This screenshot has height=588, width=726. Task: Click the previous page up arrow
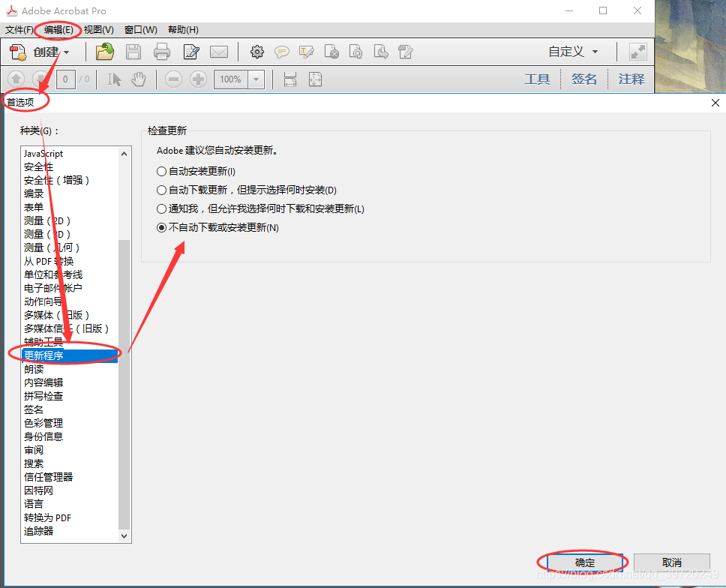click(16, 79)
